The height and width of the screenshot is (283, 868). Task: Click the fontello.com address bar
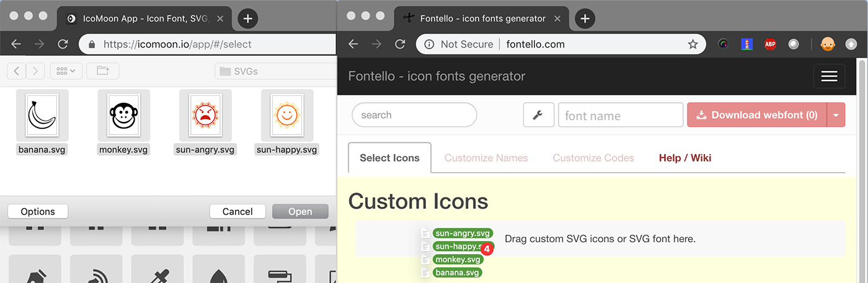(x=561, y=44)
